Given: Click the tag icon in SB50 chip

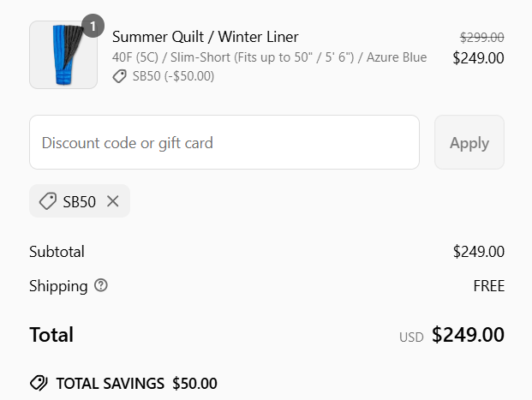Looking at the screenshot, I should point(48,201).
